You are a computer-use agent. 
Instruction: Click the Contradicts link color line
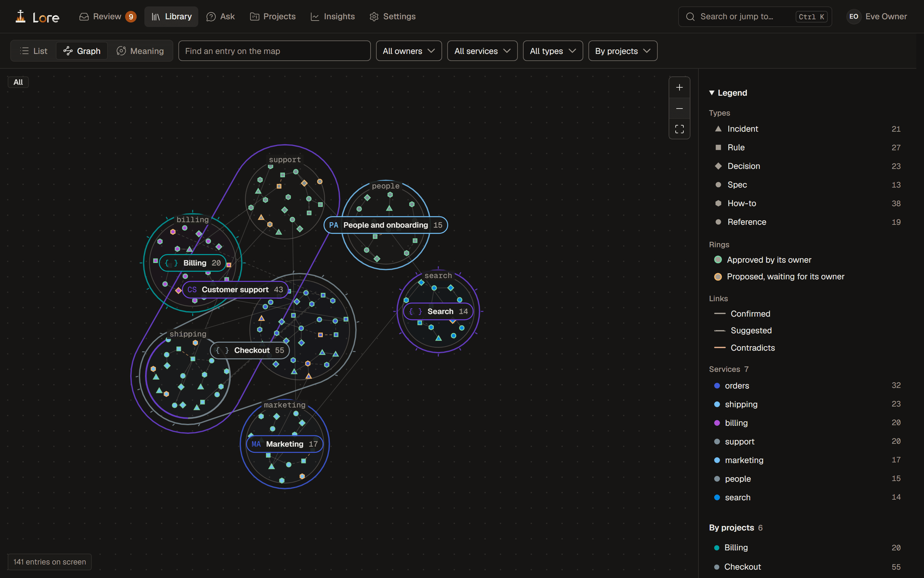point(720,348)
